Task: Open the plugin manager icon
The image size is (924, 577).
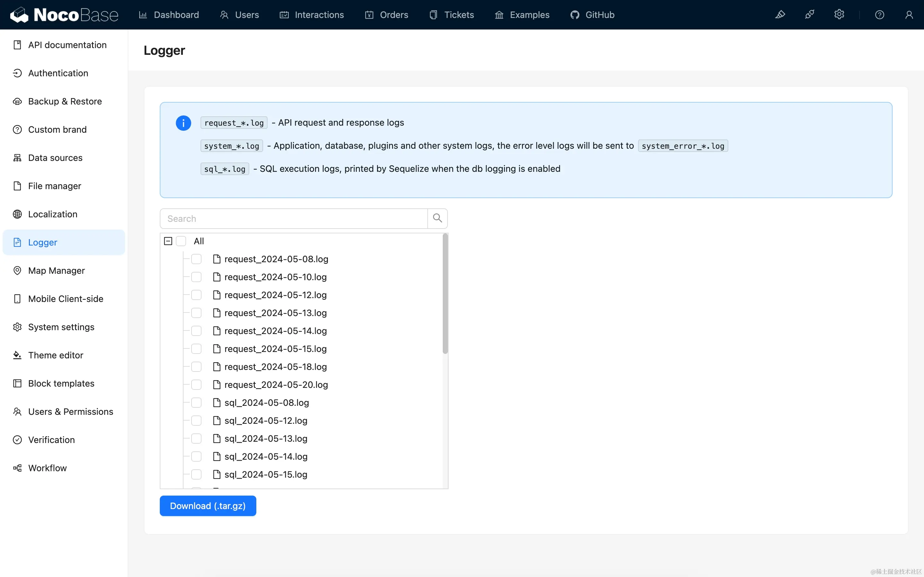Action: pyautogui.click(x=809, y=15)
